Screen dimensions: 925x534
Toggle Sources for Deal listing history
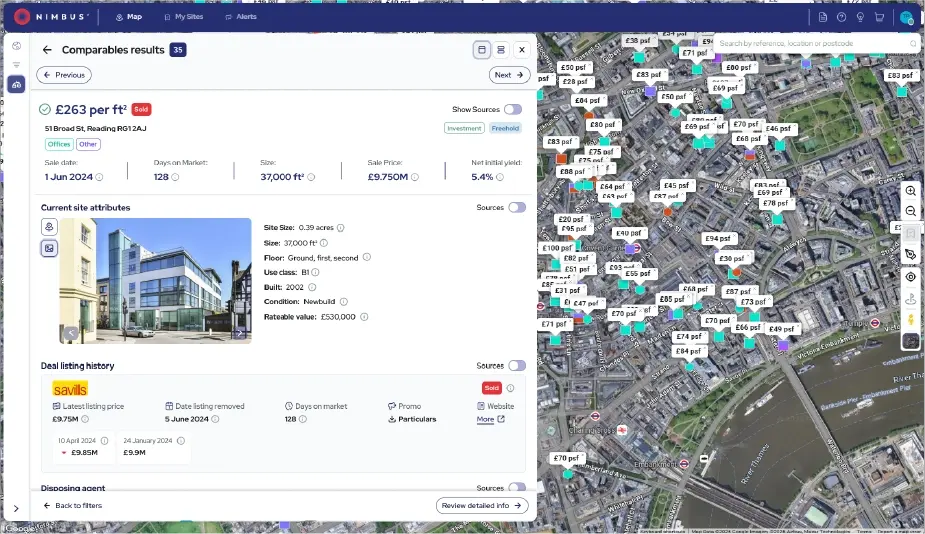coord(516,366)
